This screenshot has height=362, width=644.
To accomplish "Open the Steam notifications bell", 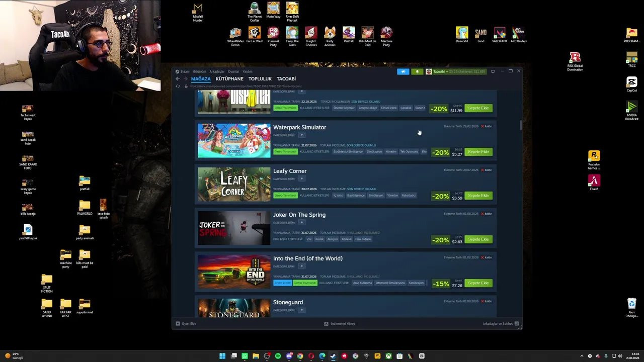I will point(417,71).
